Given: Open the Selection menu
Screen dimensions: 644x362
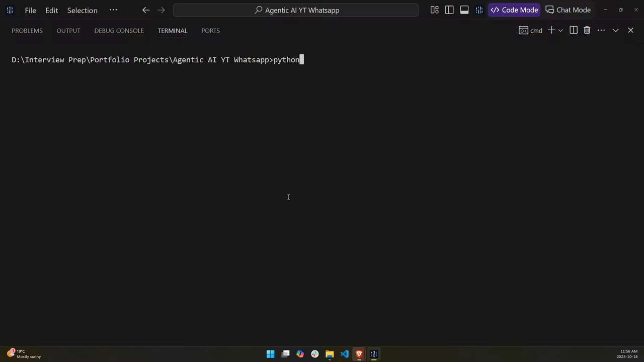Looking at the screenshot, I should pyautogui.click(x=82, y=10).
